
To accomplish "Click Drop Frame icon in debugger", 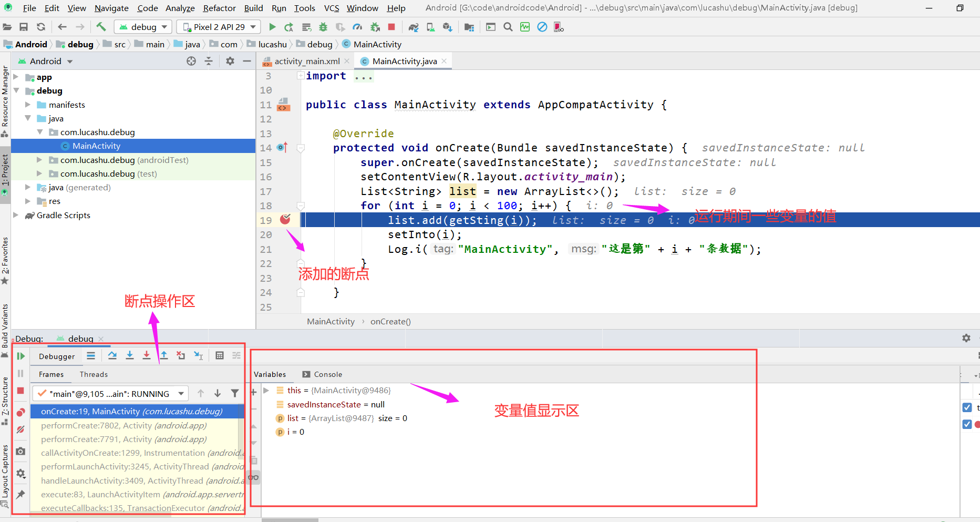I will pyautogui.click(x=181, y=356).
